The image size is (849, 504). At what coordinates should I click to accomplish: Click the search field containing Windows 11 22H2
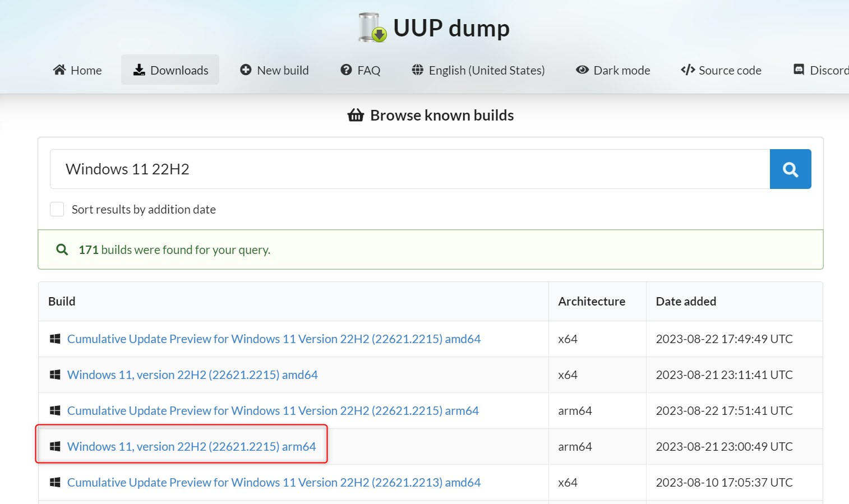[x=409, y=169]
